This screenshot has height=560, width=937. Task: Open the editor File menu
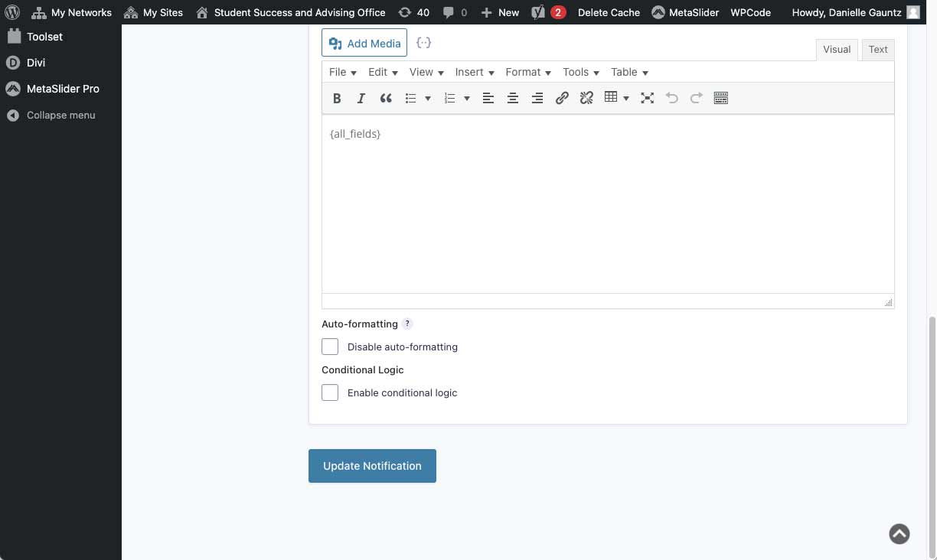[343, 72]
